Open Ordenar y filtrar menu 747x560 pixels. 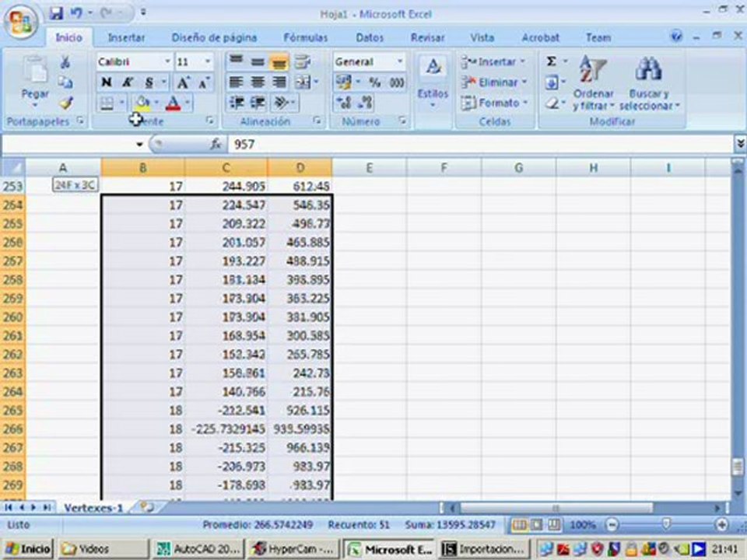tap(593, 83)
